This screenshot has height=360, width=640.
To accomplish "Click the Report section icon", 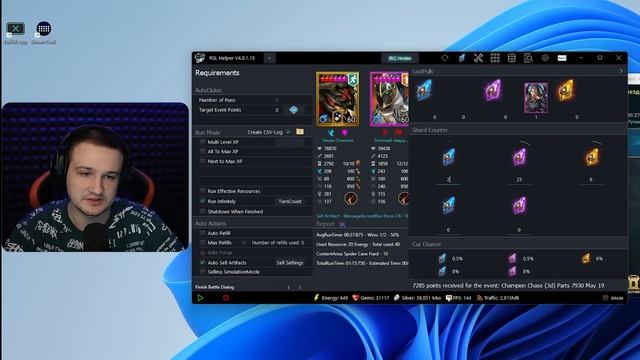I will tap(342, 224).
